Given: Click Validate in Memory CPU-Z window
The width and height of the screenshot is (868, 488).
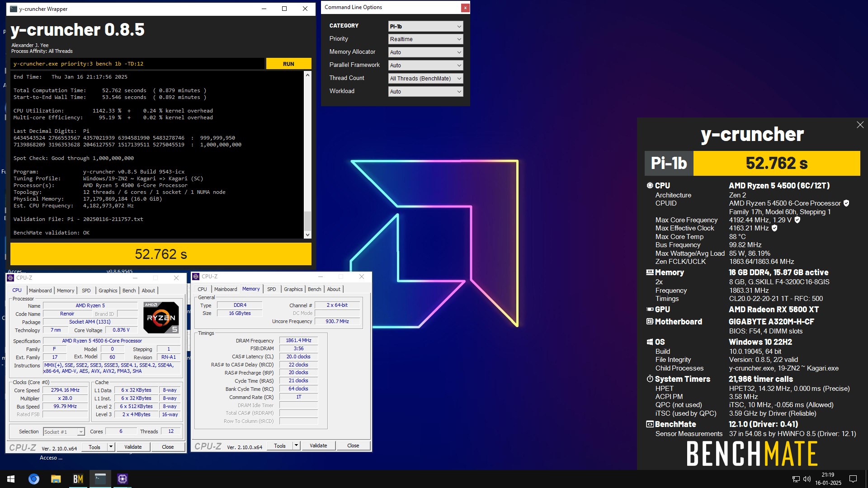Looking at the screenshot, I should 318,446.
